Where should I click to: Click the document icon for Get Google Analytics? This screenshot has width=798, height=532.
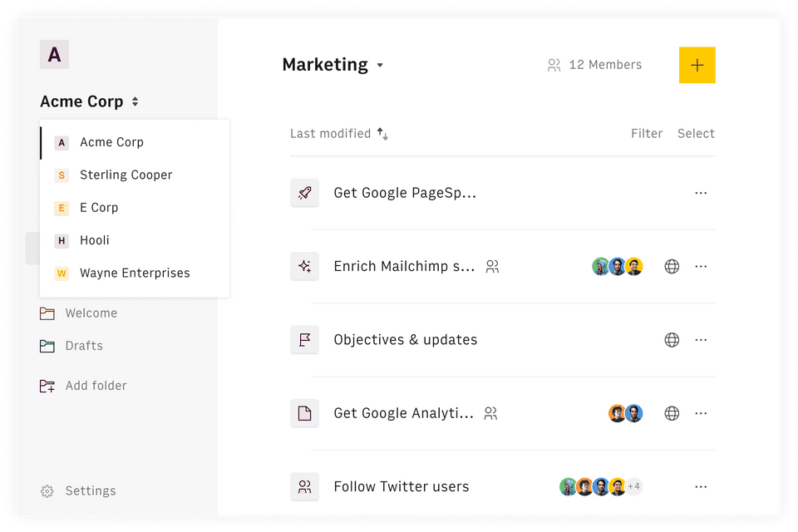[x=304, y=413]
